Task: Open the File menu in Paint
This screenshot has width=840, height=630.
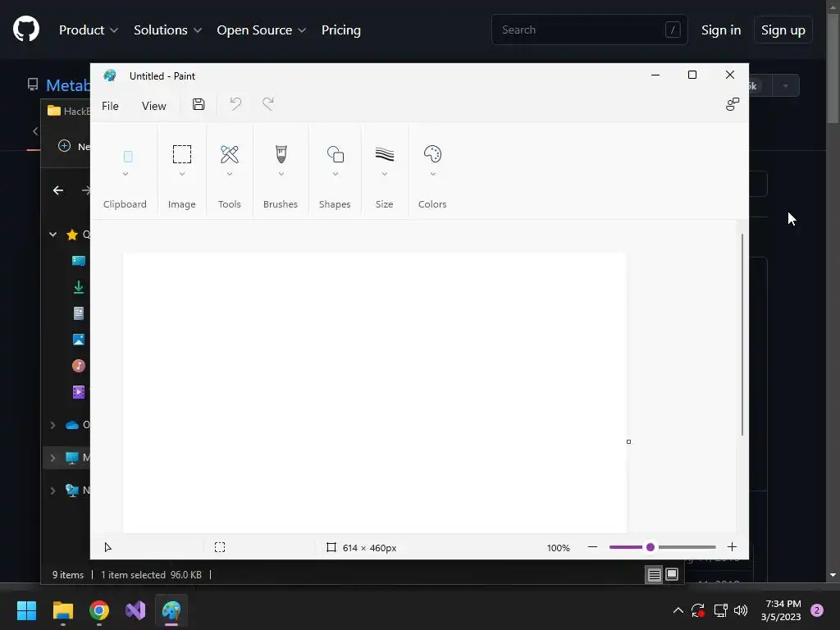Action: coord(110,106)
